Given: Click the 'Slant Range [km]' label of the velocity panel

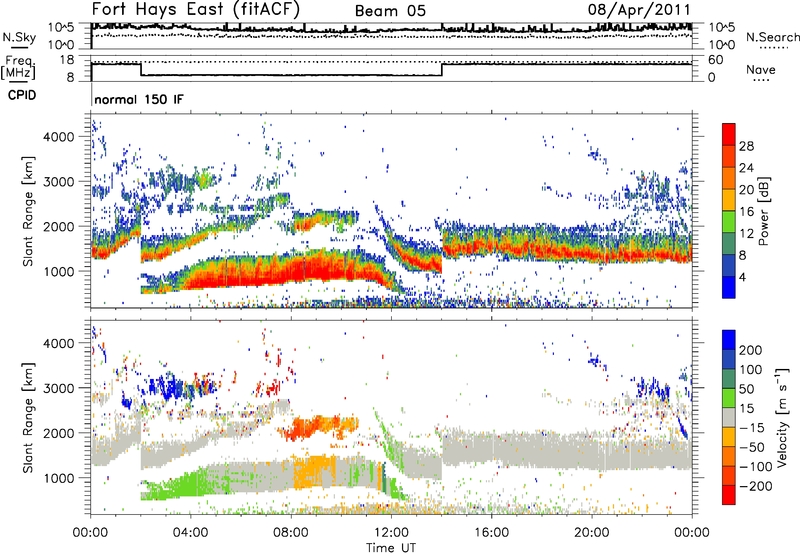Looking at the screenshot, I should [x=28, y=417].
